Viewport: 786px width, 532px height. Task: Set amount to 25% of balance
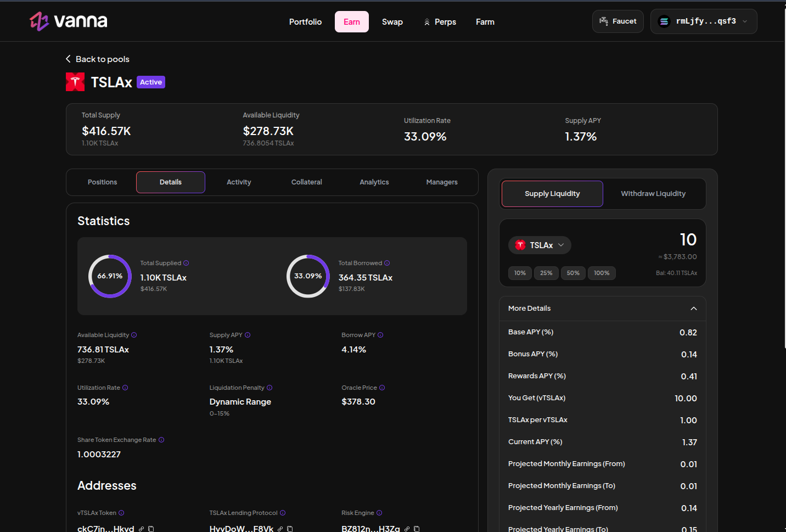point(546,273)
